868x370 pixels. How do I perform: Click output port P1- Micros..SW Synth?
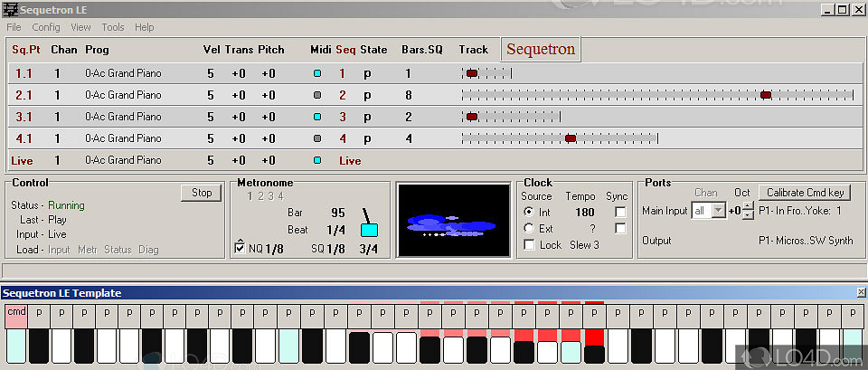[806, 241]
